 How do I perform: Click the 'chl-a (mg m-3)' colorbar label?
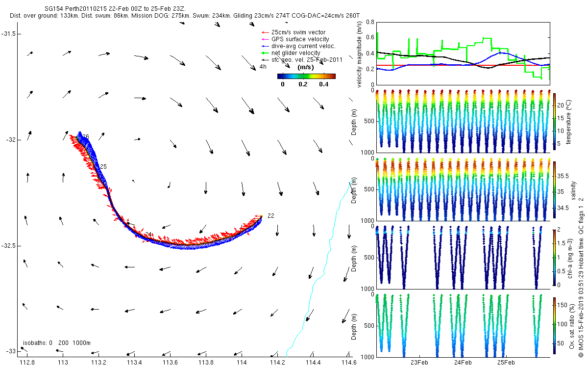569,258
